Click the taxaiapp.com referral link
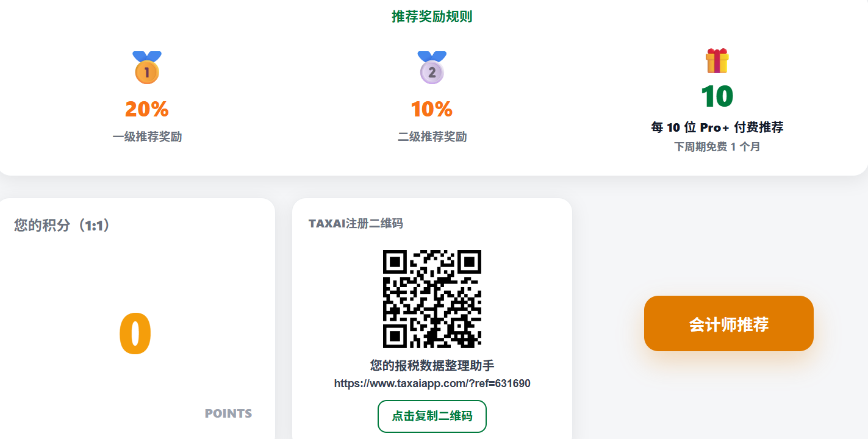This screenshot has width=868, height=439. (432, 384)
